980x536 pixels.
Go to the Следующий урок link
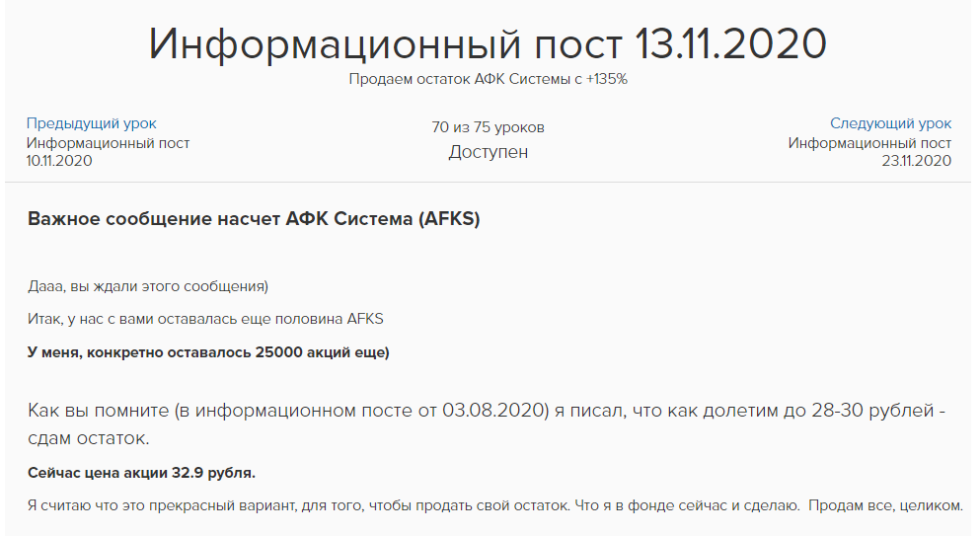click(x=890, y=123)
